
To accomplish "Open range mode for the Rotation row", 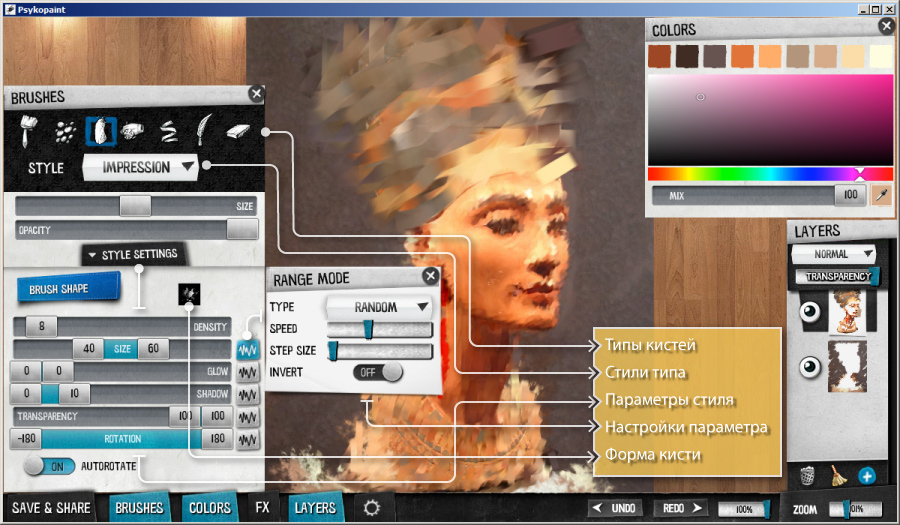I will 247,440.
